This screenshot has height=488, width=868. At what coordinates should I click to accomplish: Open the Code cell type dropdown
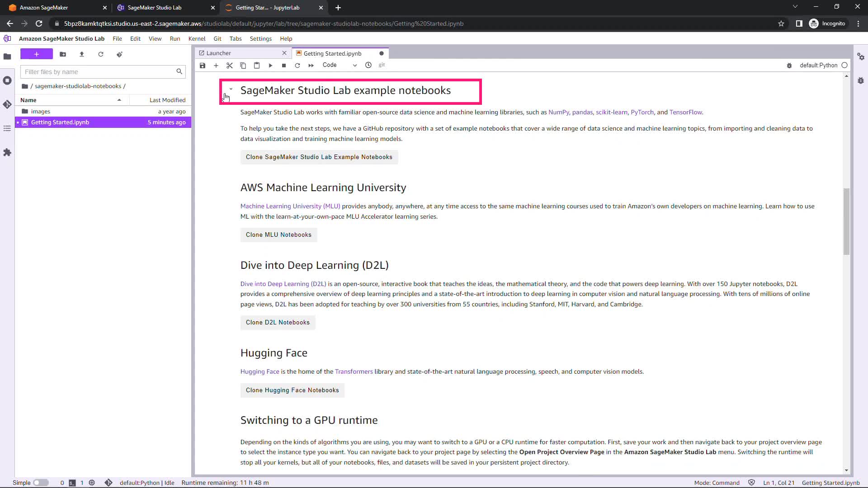[339, 65]
